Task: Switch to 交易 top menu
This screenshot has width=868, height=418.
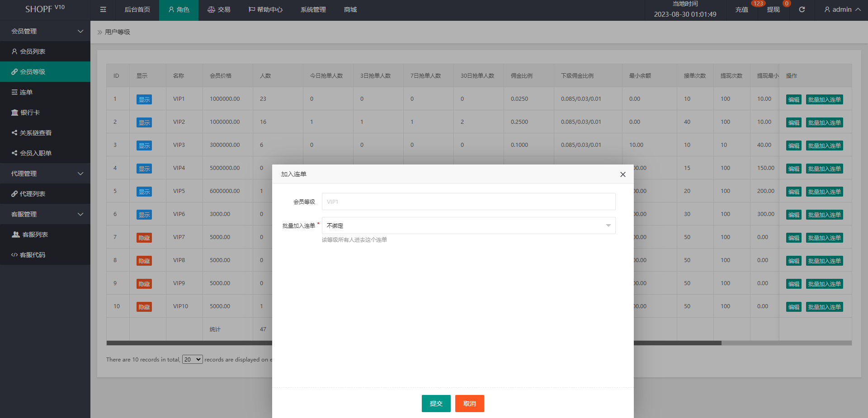Action: coord(219,9)
